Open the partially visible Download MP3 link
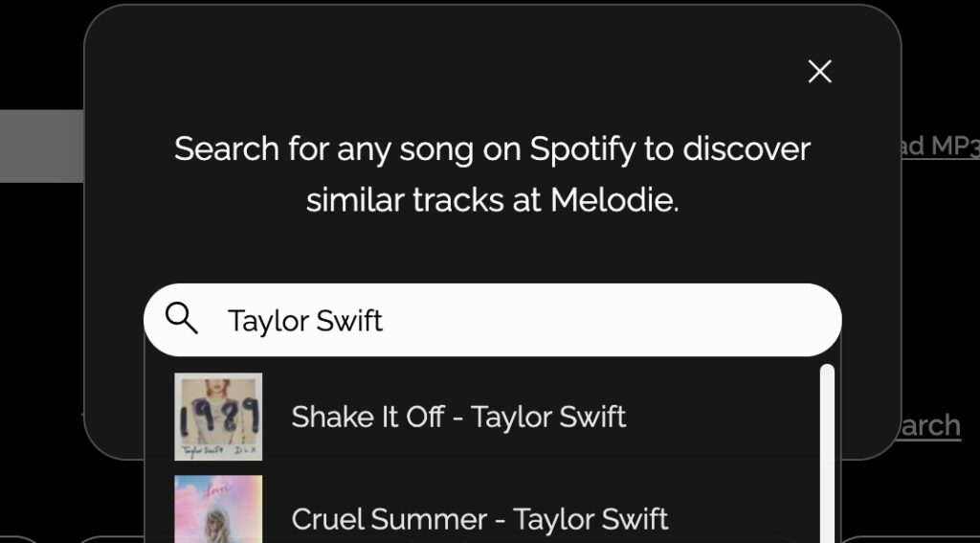Screen dimensions: 980x543 point(940,146)
